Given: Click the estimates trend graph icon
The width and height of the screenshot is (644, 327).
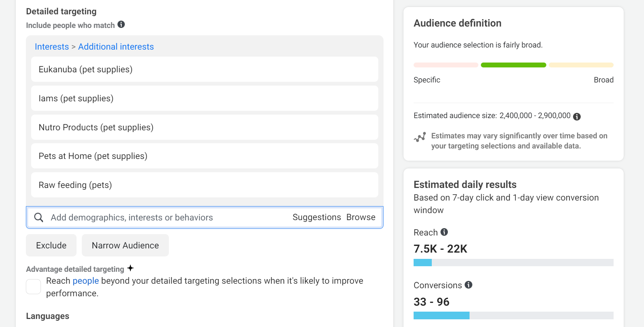Looking at the screenshot, I should pos(420,137).
